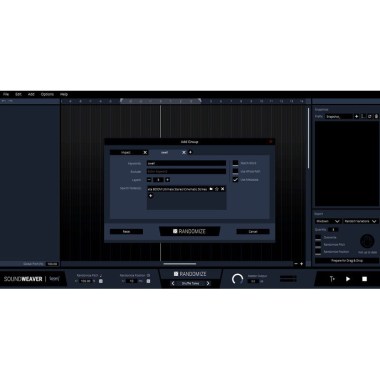Click the Cancel button in Add Group

tap(253, 231)
